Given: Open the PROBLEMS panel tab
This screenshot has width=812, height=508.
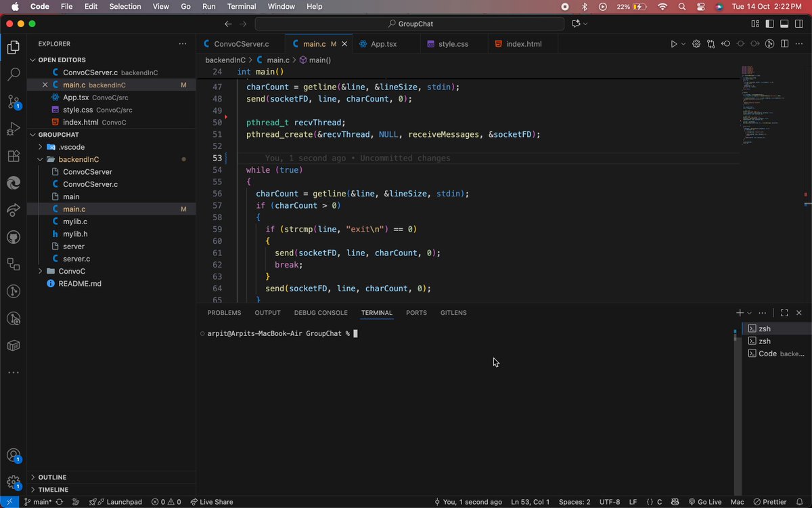Looking at the screenshot, I should 224,313.
